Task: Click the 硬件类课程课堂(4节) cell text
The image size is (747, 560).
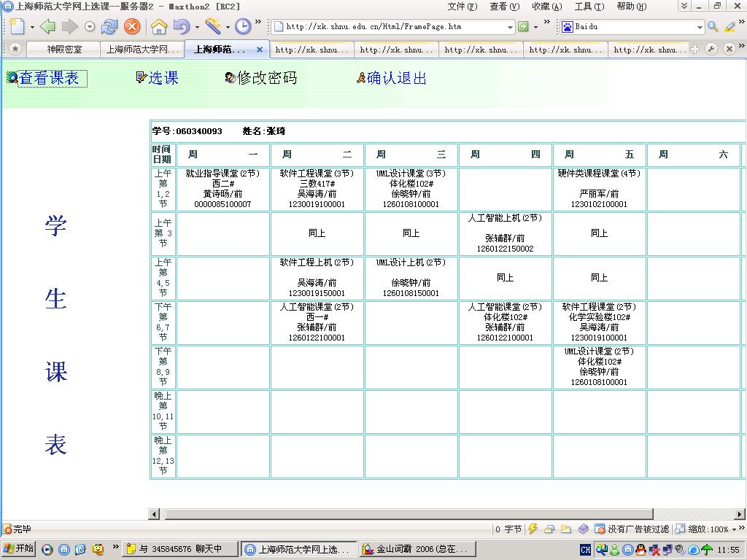Action: tap(599, 174)
